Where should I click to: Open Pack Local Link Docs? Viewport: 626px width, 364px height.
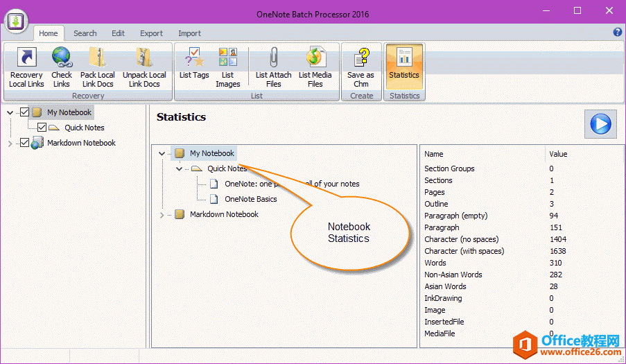pos(98,67)
